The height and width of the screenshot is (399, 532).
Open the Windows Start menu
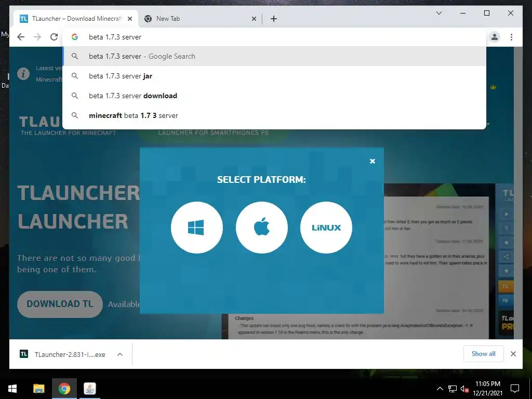tap(12, 389)
